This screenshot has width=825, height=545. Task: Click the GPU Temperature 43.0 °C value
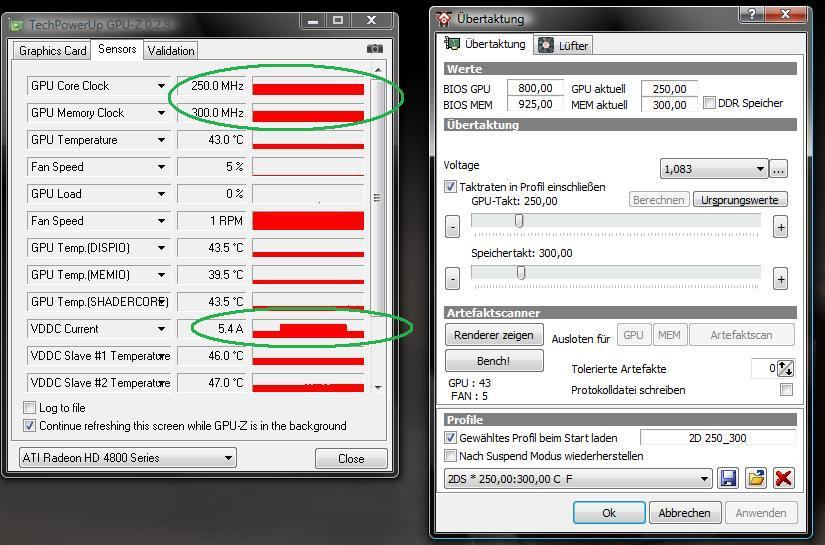coord(212,140)
